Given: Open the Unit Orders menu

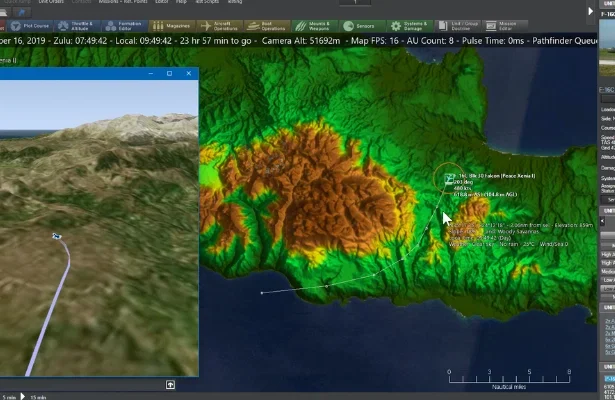Looking at the screenshot, I should coord(51,2).
